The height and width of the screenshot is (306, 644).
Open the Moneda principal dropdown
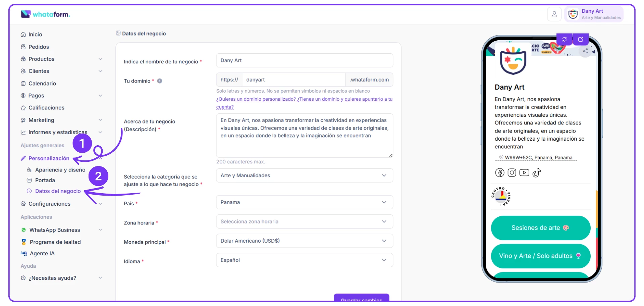(x=304, y=241)
